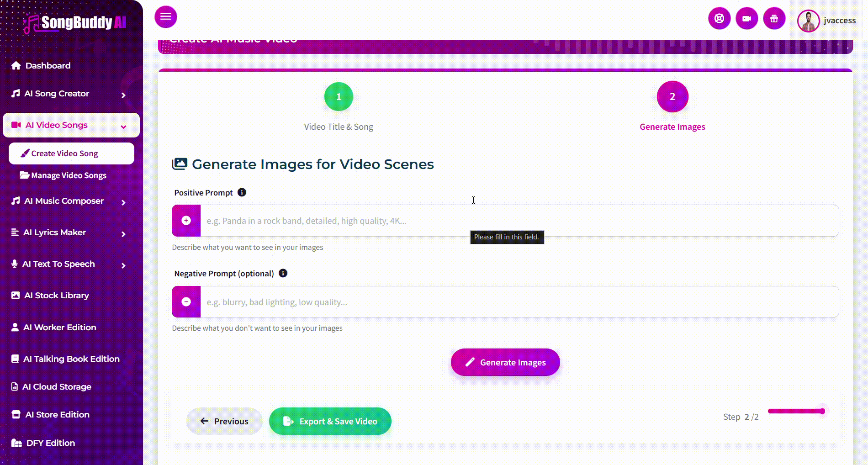Collapse the AI Video Songs menu

coord(123,127)
